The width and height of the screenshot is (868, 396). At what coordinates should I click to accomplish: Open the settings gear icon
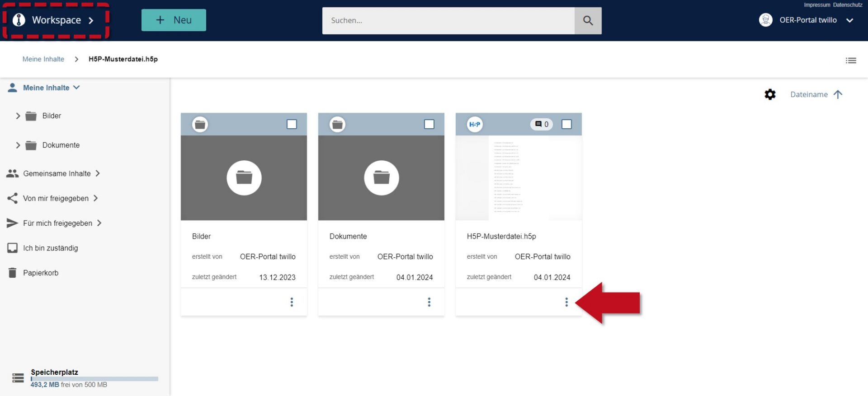(770, 94)
